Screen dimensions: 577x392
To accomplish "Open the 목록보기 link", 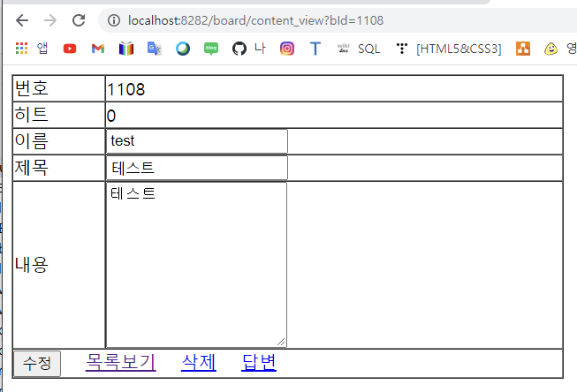I will tap(121, 363).
